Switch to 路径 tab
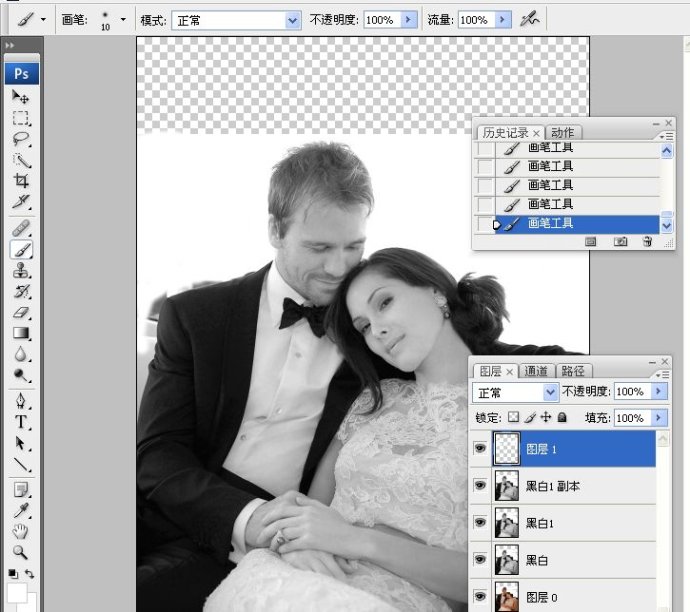This screenshot has height=612, width=690. tap(573, 371)
